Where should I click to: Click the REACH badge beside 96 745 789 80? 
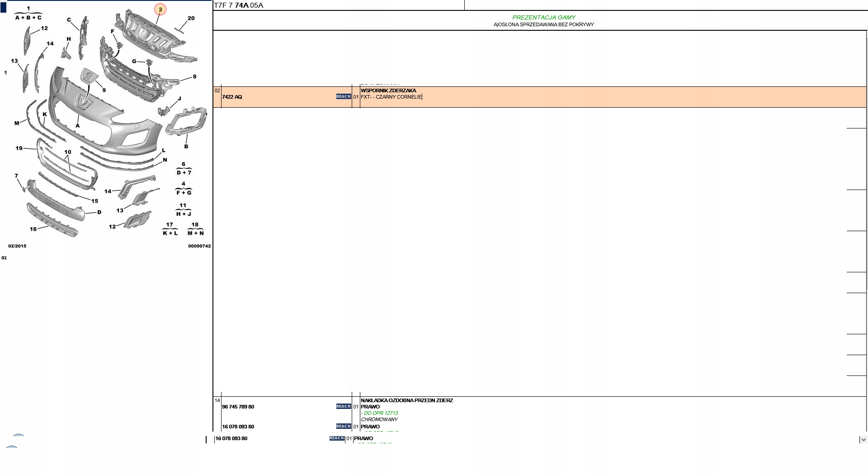pyautogui.click(x=344, y=406)
